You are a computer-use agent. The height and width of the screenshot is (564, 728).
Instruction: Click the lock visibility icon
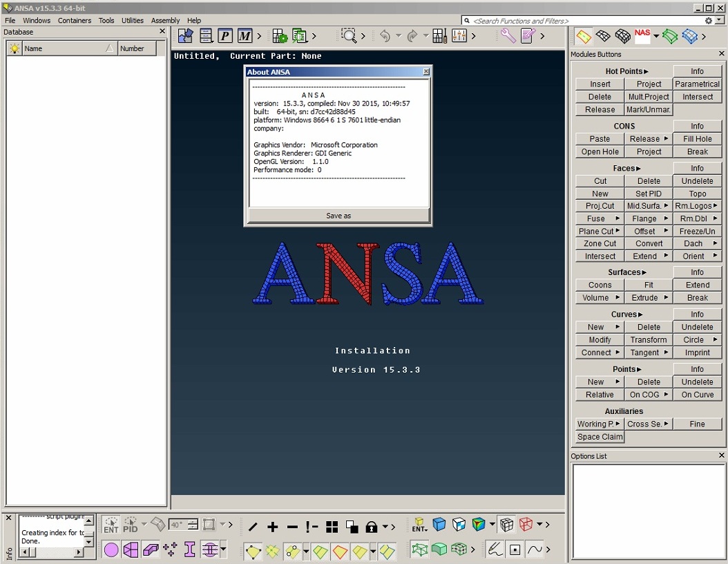pos(372,527)
